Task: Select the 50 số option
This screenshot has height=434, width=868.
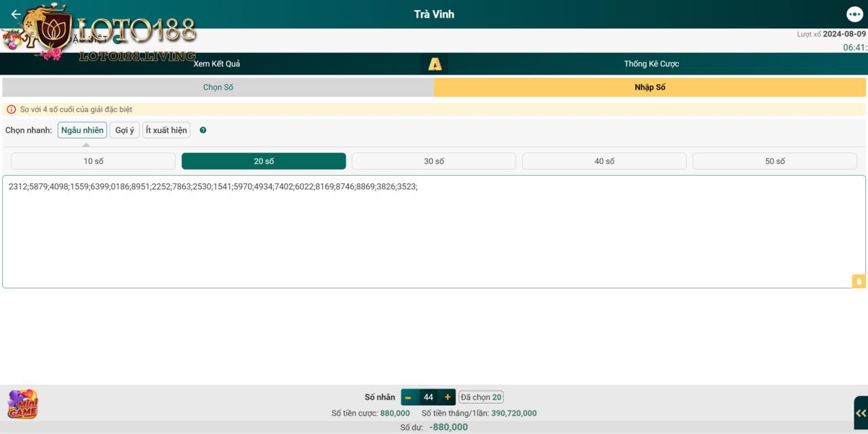Action: pos(774,161)
